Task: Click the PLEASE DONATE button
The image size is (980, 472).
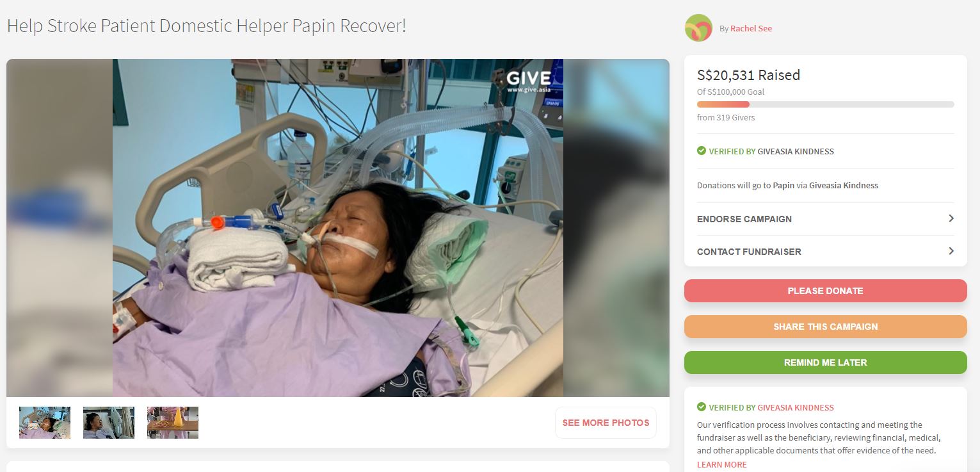Action: pyautogui.click(x=826, y=291)
